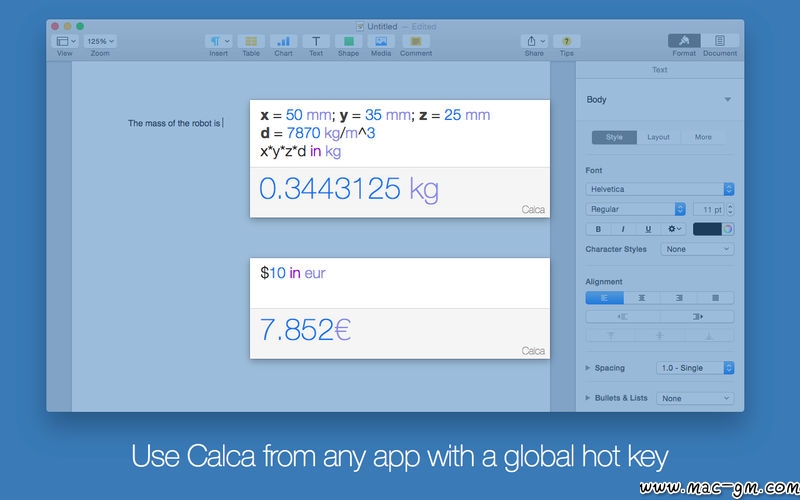
Task: Click the font size stepper arrows
Action: click(x=730, y=210)
